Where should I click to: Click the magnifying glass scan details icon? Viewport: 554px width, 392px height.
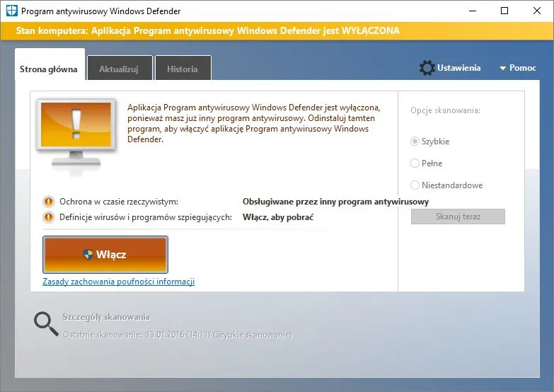tap(46, 323)
